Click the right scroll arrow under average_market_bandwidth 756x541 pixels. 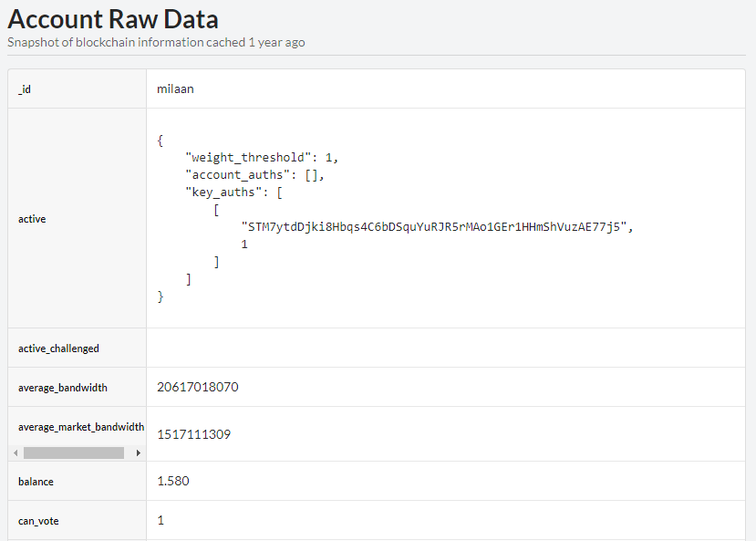(138, 453)
